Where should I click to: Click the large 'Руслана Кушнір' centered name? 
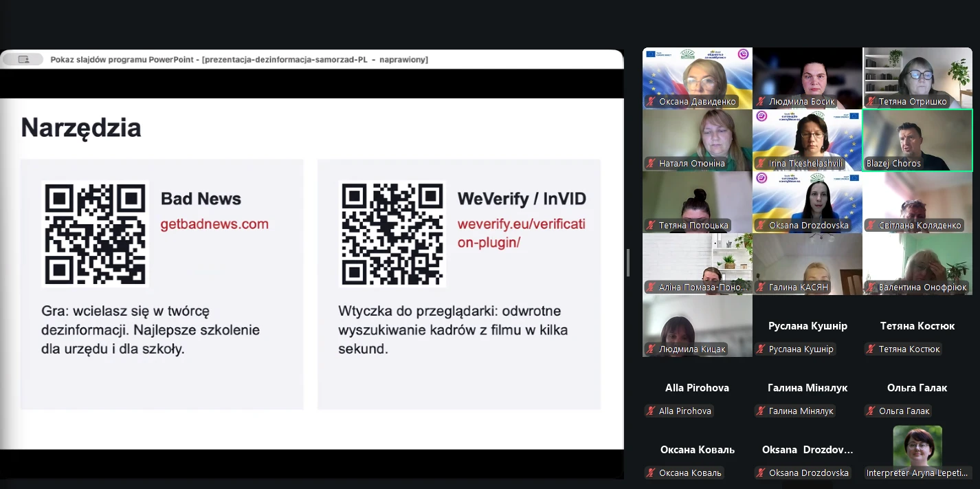point(808,326)
